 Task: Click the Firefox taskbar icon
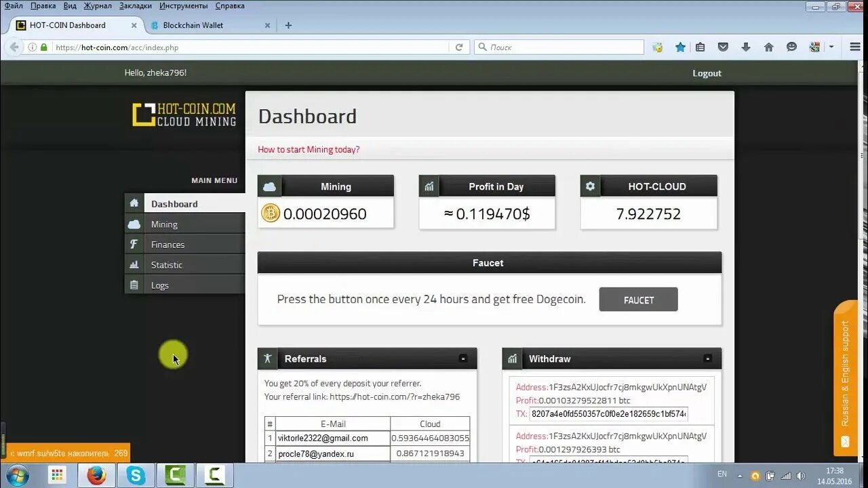(x=96, y=476)
